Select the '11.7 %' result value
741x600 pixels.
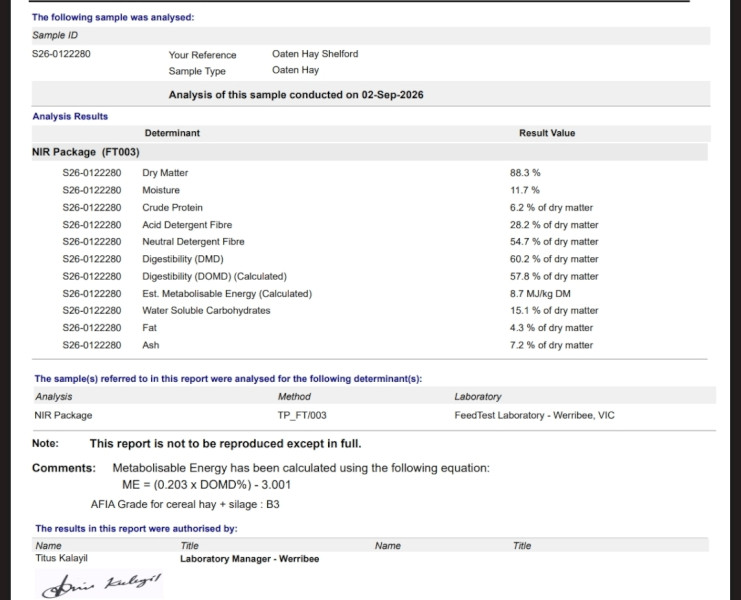(x=524, y=190)
